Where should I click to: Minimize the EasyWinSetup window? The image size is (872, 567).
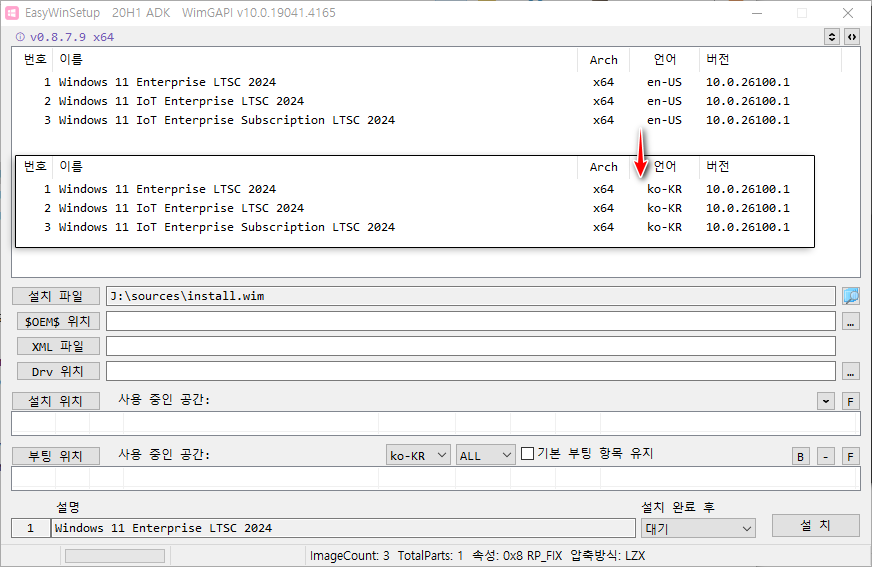757,13
